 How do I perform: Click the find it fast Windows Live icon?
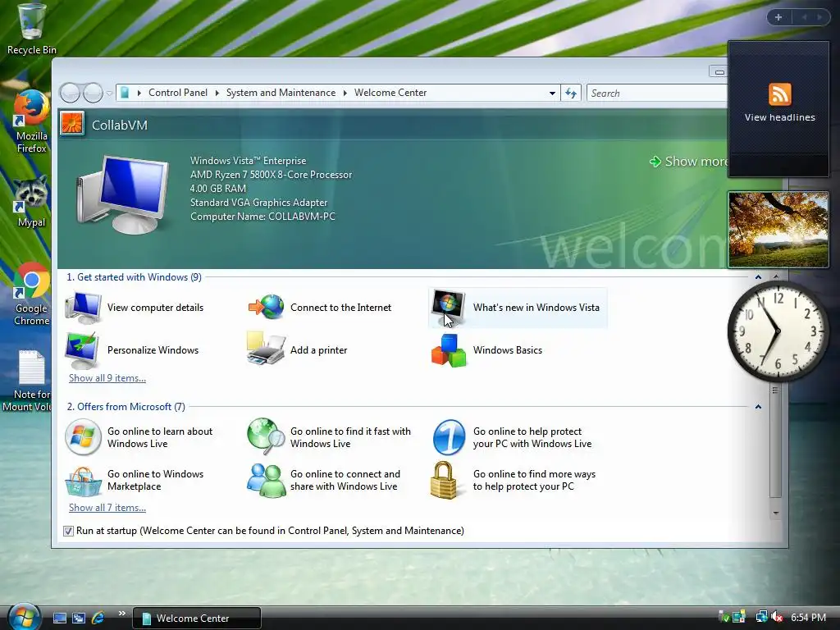point(267,436)
